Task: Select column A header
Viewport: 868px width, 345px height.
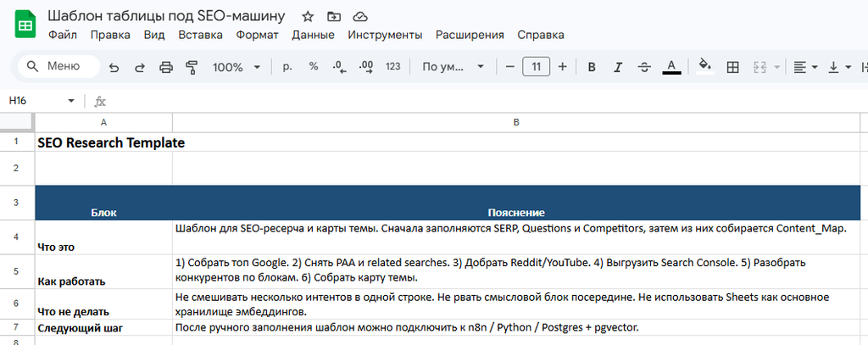Action: [103, 122]
